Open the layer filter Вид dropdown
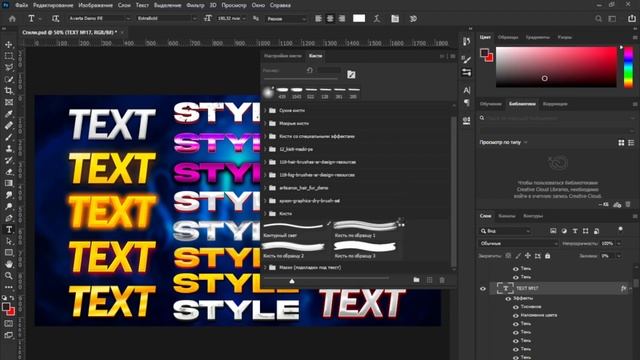This screenshot has width=640, height=360. coord(505,231)
